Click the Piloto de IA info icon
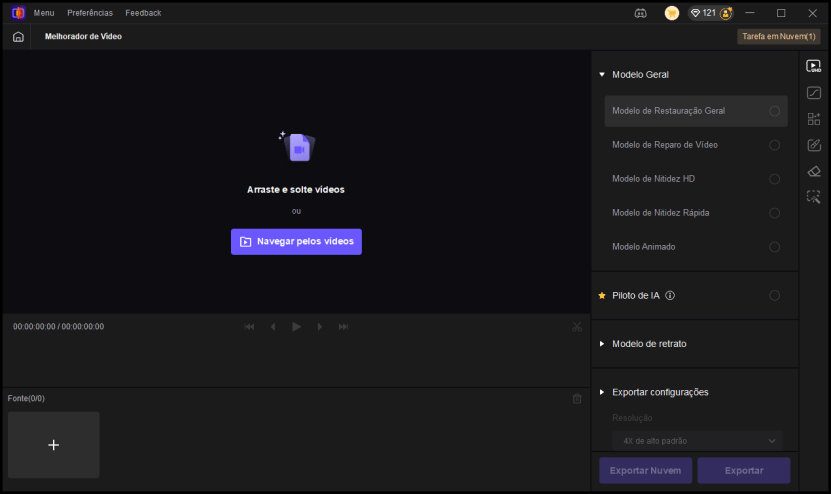This screenshot has width=831, height=494. coord(670,295)
